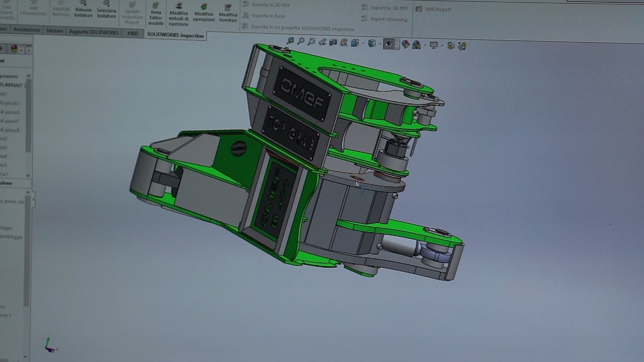Click the Apply Scene icon
The image size is (644, 362).
(416, 45)
